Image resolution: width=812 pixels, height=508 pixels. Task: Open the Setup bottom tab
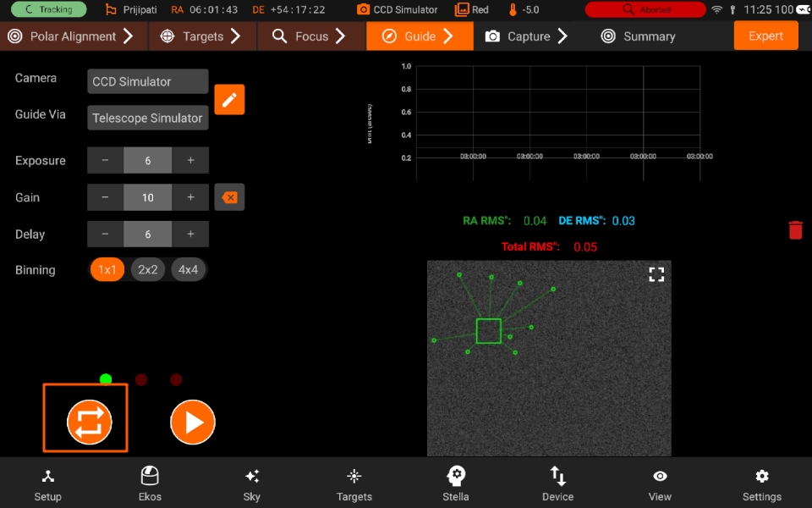click(47, 484)
